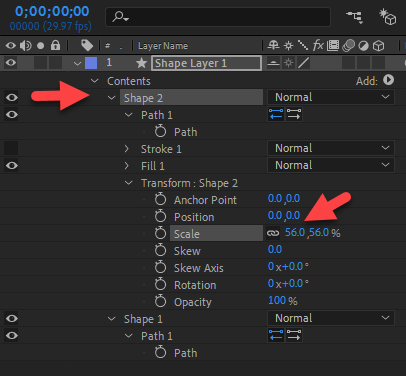Open the Add shape menu arrow button
The width and height of the screenshot is (406, 376).
388,80
